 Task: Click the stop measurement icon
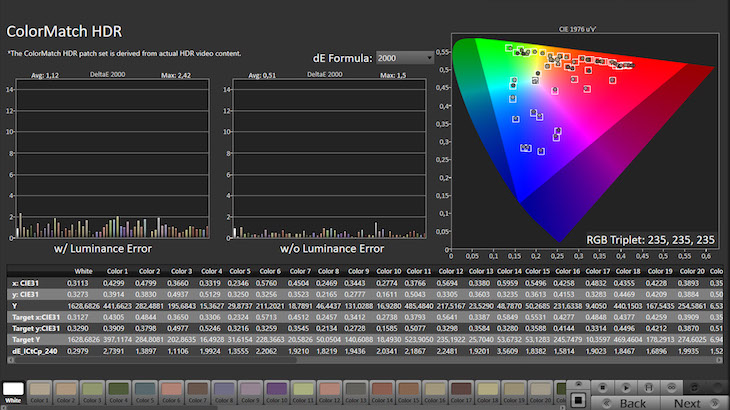[603, 386]
